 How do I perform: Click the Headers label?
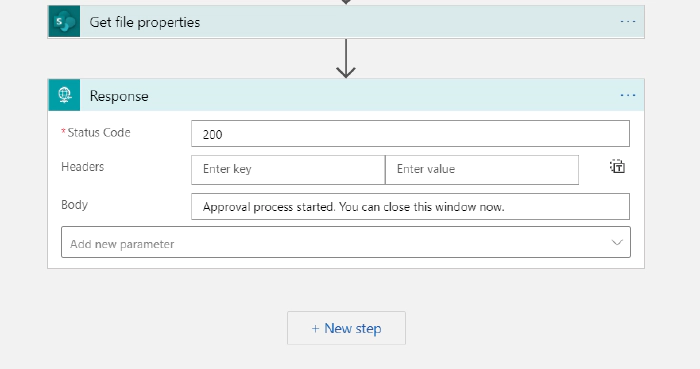pos(83,167)
